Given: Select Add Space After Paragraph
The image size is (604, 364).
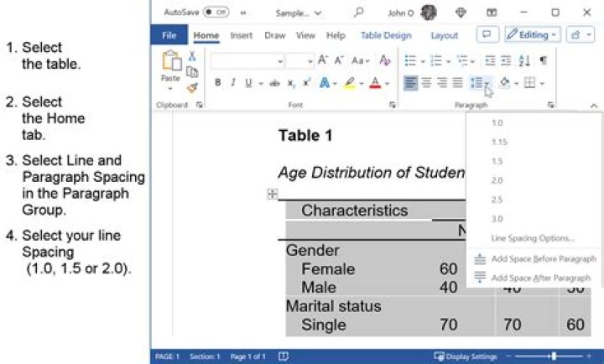Looking at the screenshot, I should click(x=534, y=278).
